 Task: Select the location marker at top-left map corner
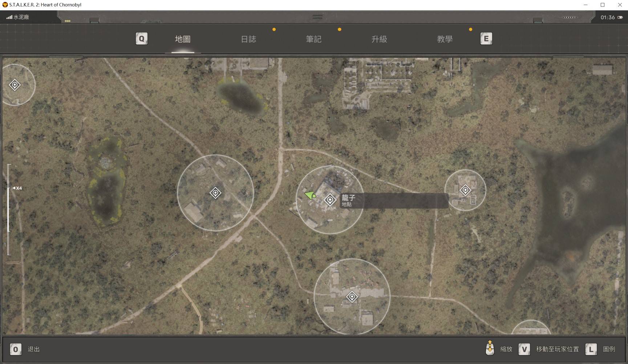click(15, 85)
